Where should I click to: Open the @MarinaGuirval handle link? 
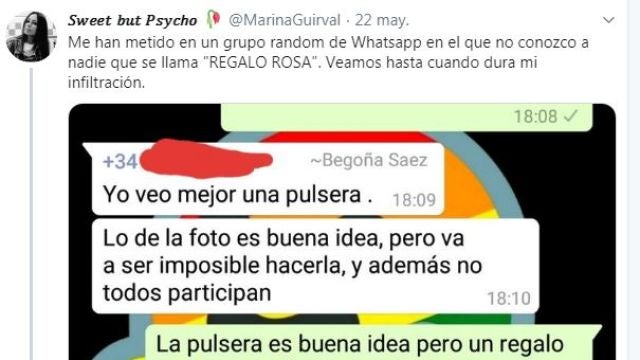tap(284, 20)
